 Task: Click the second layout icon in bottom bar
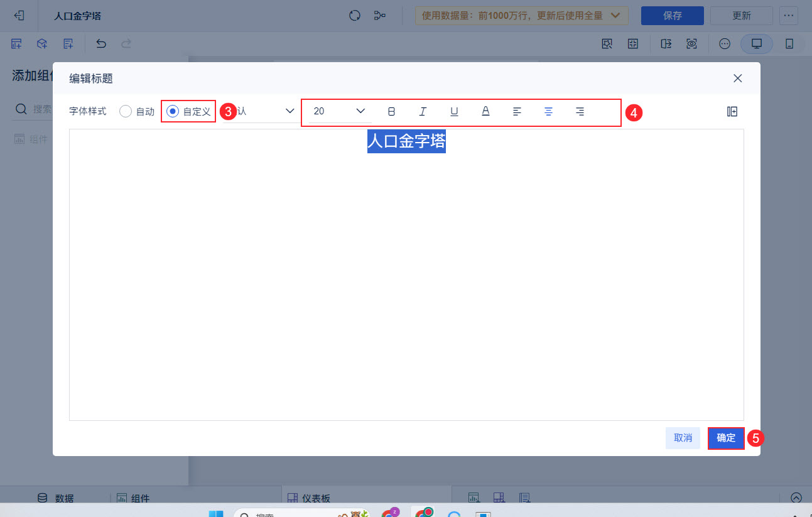[499, 498]
